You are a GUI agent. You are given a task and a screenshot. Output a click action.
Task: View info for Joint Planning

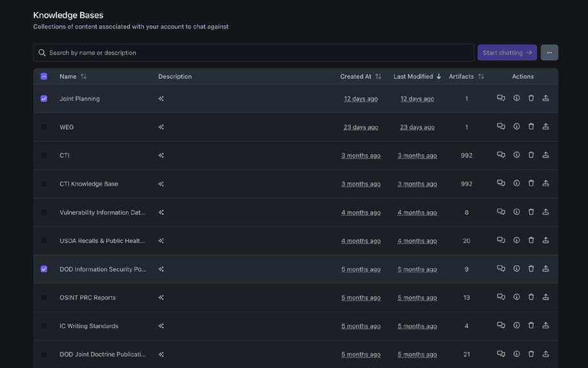click(x=516, y=98)
